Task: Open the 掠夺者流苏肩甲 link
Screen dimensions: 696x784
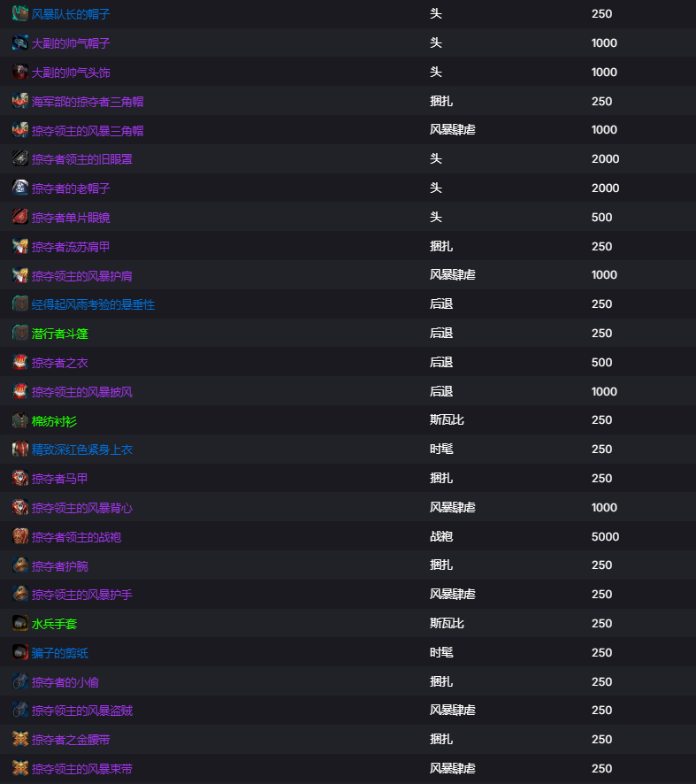Action: tap(71, 247)
